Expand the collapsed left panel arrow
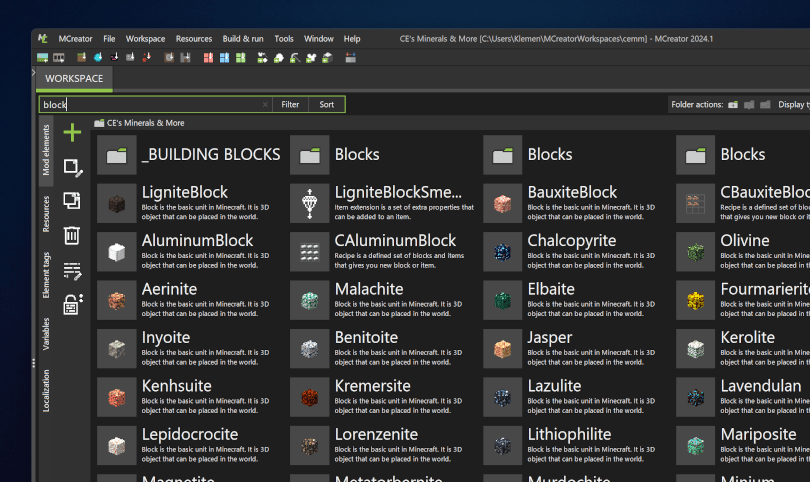Image resolution: width=810 pixels, height=482 pixels. pos(34,72)
